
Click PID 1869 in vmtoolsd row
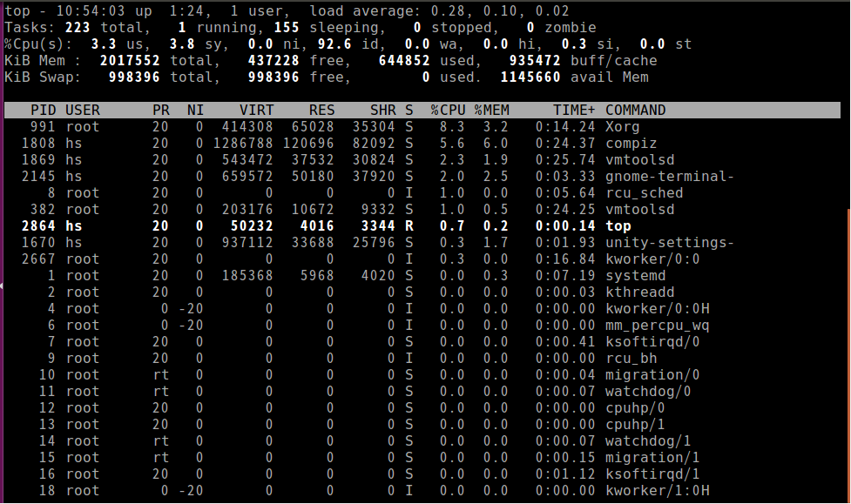pos(38,160)
